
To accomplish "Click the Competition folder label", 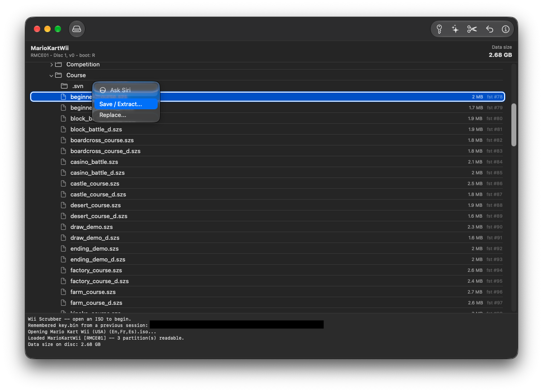I will click(83, 65).
